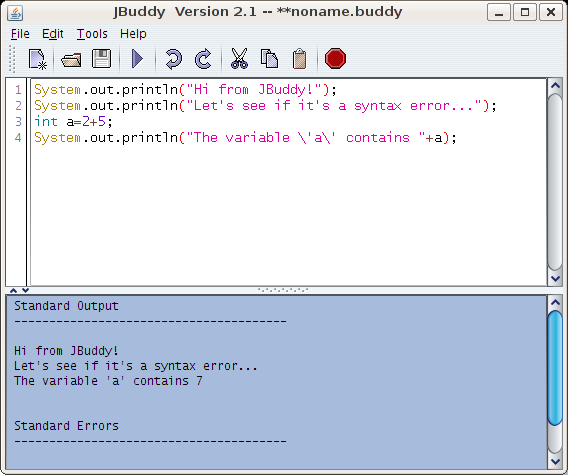Image resolution: width=568 pixels, height=475 pixels.
Task: Create a new file with toolbar icon
Action: click(38, 59)
